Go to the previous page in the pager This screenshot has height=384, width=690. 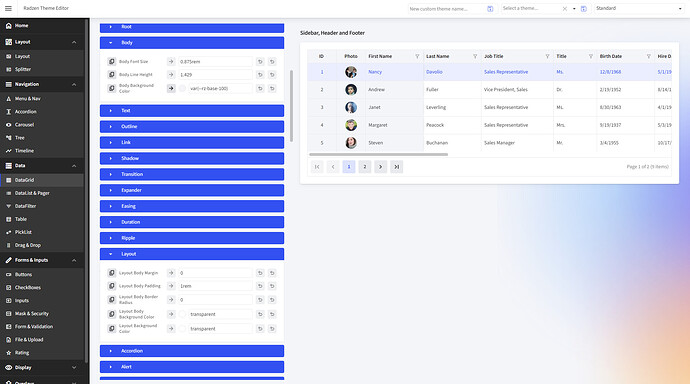point(333,167)
